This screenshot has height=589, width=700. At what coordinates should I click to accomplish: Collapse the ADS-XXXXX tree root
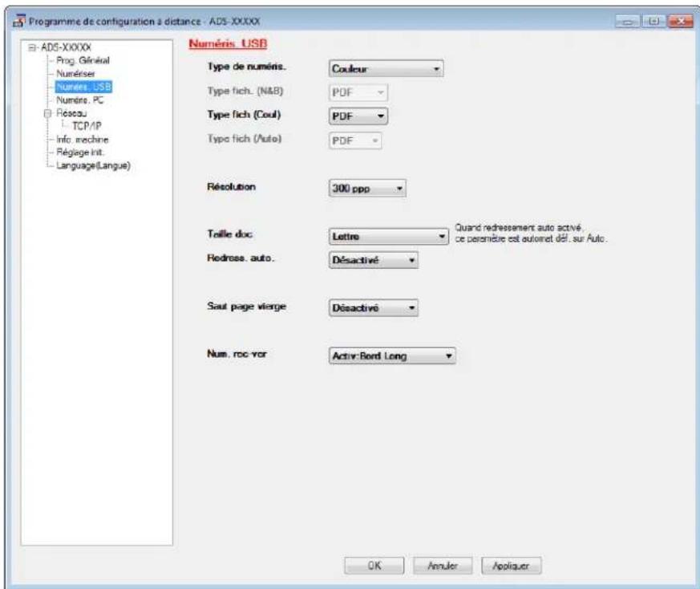(x=32, y=47)
